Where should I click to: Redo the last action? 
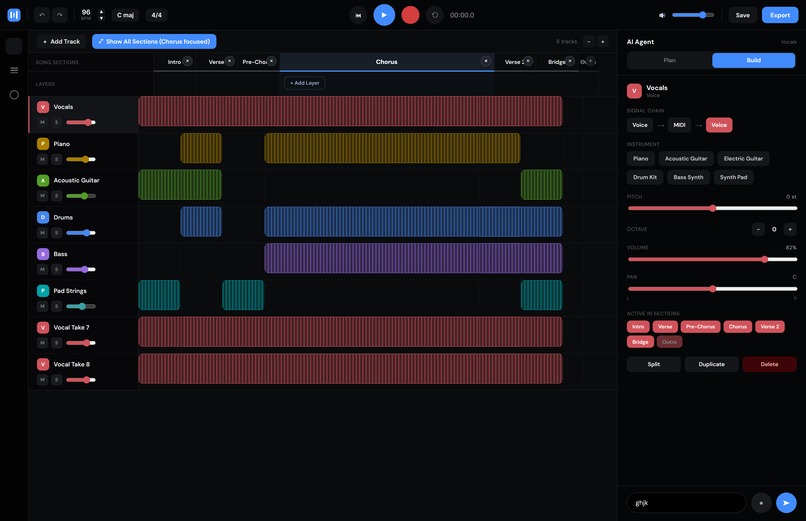[x=60, y=15]
